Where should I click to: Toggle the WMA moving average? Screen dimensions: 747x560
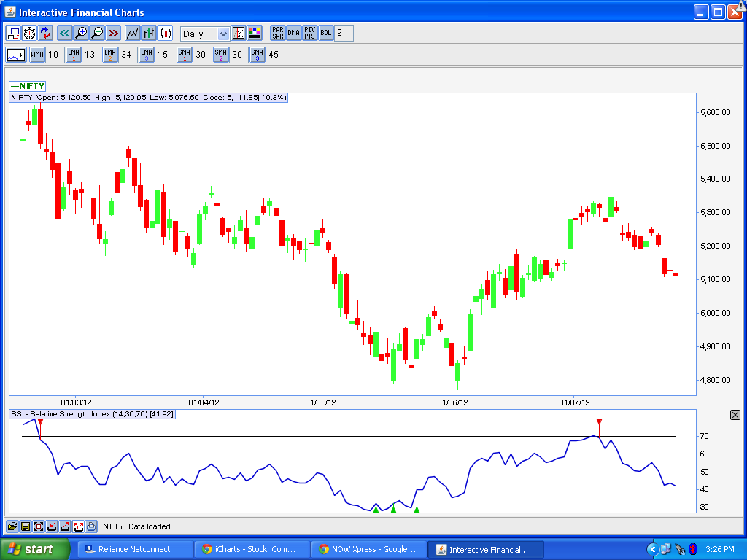point(37,55)
